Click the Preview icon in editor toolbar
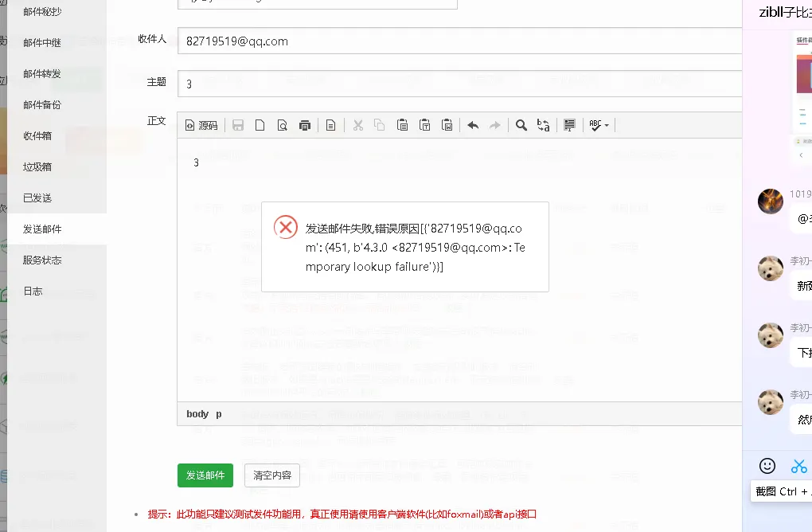This screenshot has height=532, width=812. tap(283, 125)
